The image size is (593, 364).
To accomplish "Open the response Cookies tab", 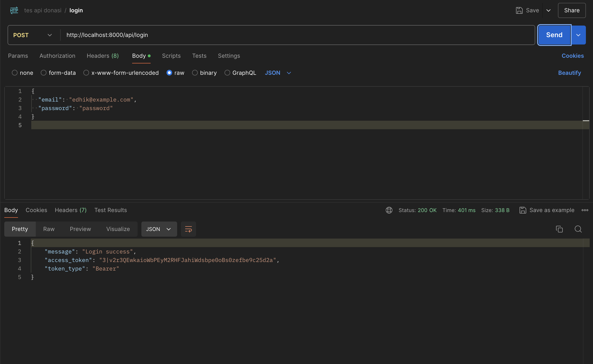I will [36, 210].
